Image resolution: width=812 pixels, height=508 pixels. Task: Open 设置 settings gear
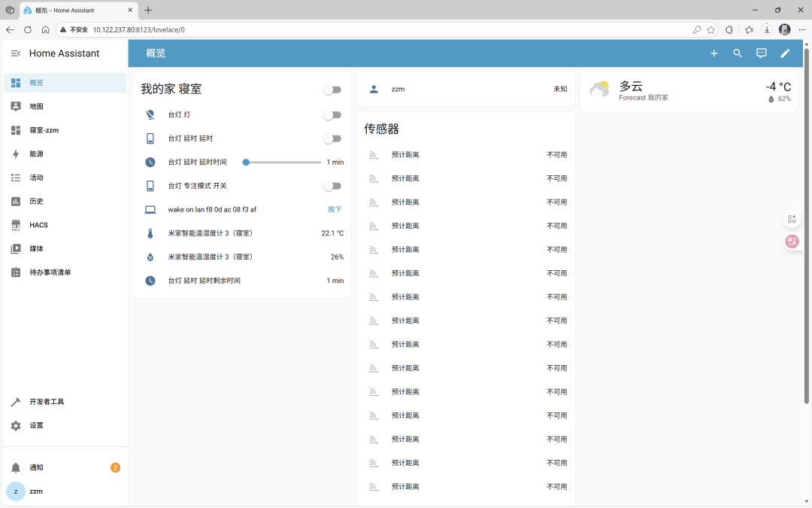[65, 425]
